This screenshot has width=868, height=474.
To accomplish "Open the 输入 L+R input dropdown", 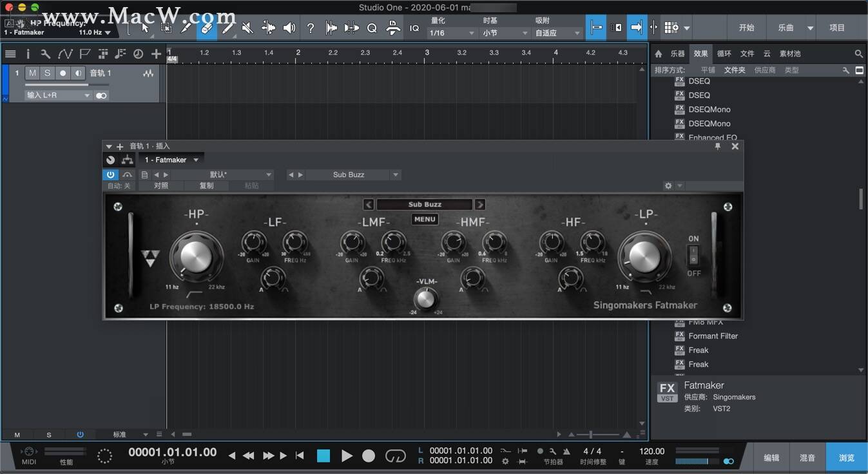I will coord(59,95).
